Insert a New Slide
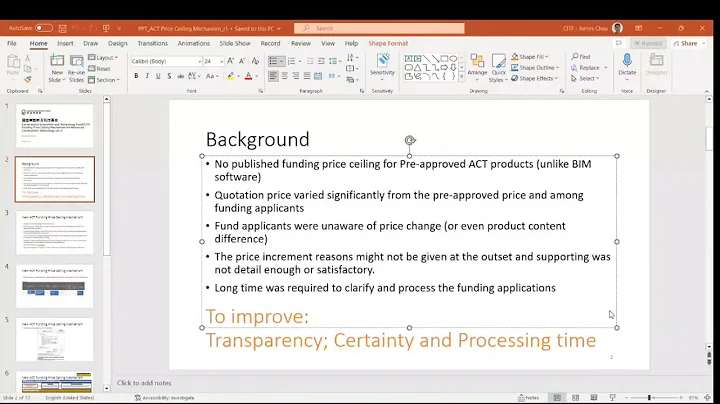The width and height of the screenshot is (720, 404). (x=56, y=67)
